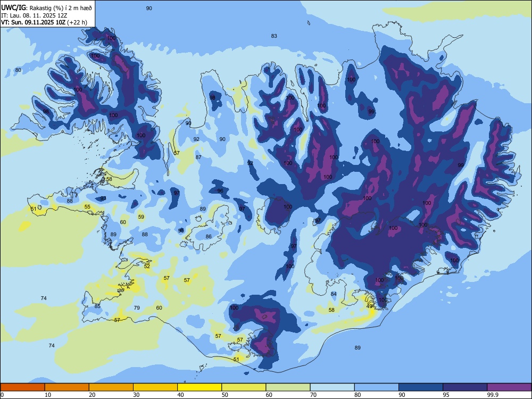Click the purple legend swatch above 99.9
Screen dimensions: 532x399
(509, 387)
